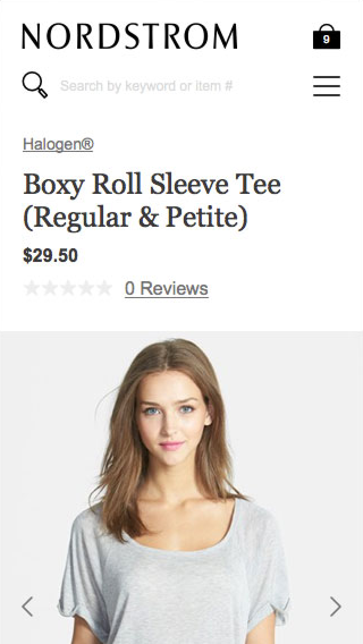Open the 0 Reviews link
The width and height of the screenshot is (363, 644).
pyautogui.click(x=166, y=289)
